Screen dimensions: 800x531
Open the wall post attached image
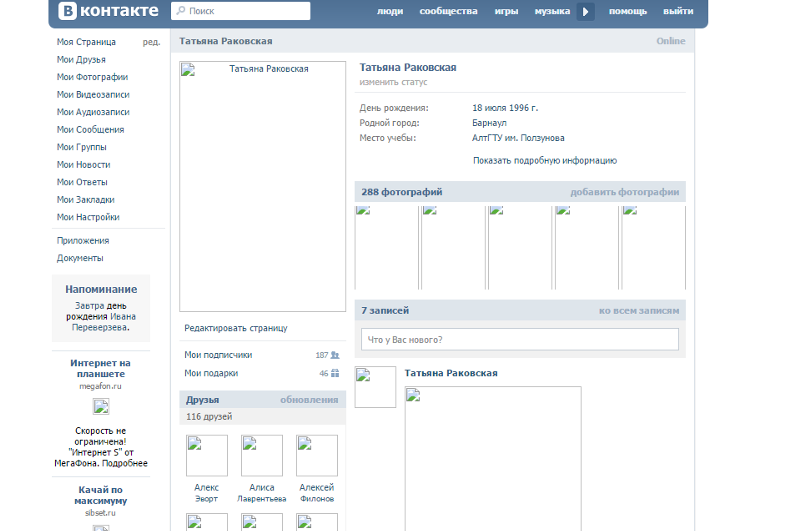[x=493, y=459]
